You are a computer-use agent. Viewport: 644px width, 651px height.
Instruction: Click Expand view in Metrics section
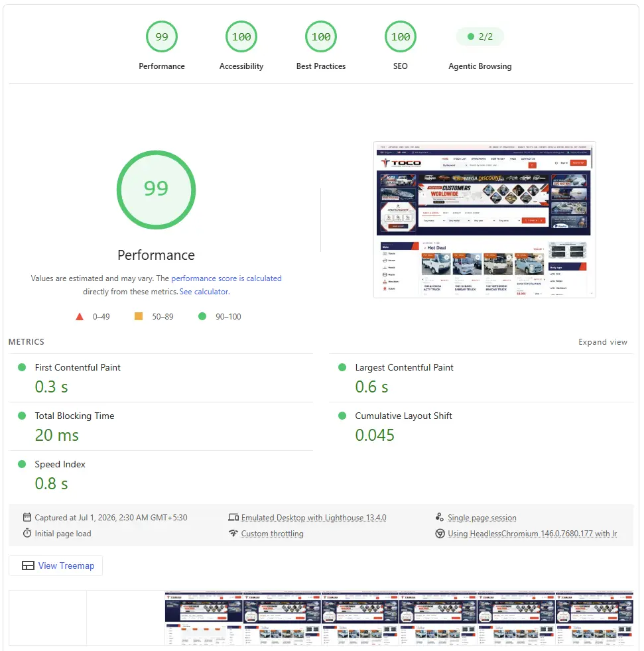603,341
